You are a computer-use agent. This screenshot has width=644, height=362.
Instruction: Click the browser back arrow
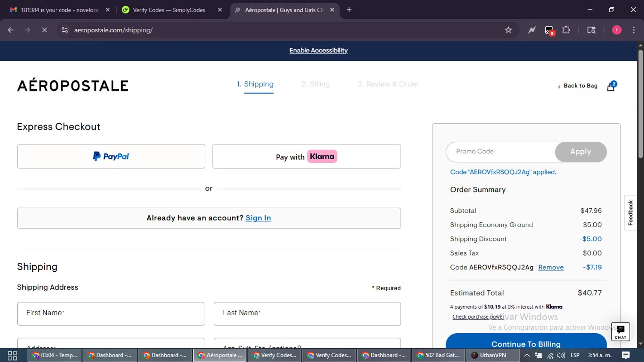pos(11,30)
